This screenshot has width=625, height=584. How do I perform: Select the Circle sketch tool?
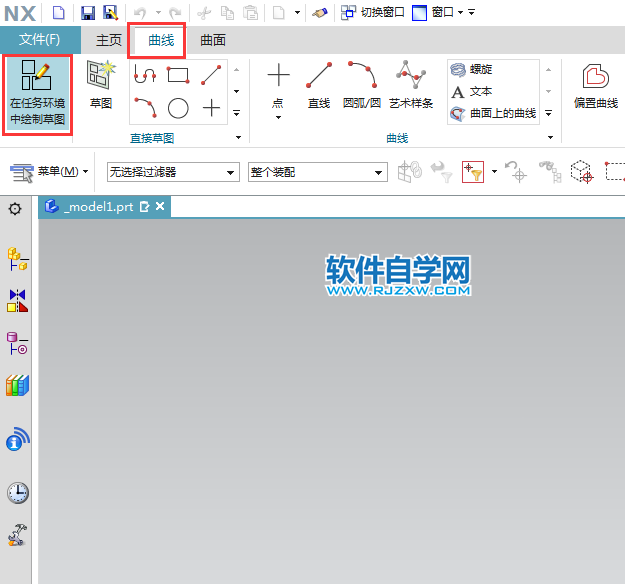tap(178, 108)
